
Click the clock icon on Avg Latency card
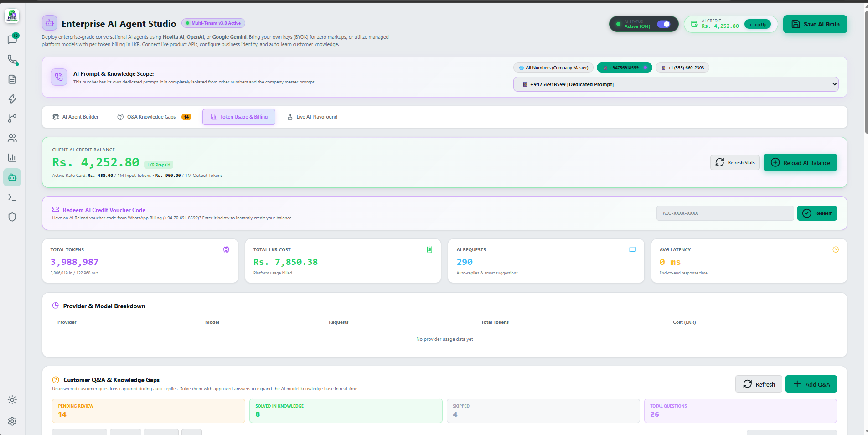(x=836, y=249)
